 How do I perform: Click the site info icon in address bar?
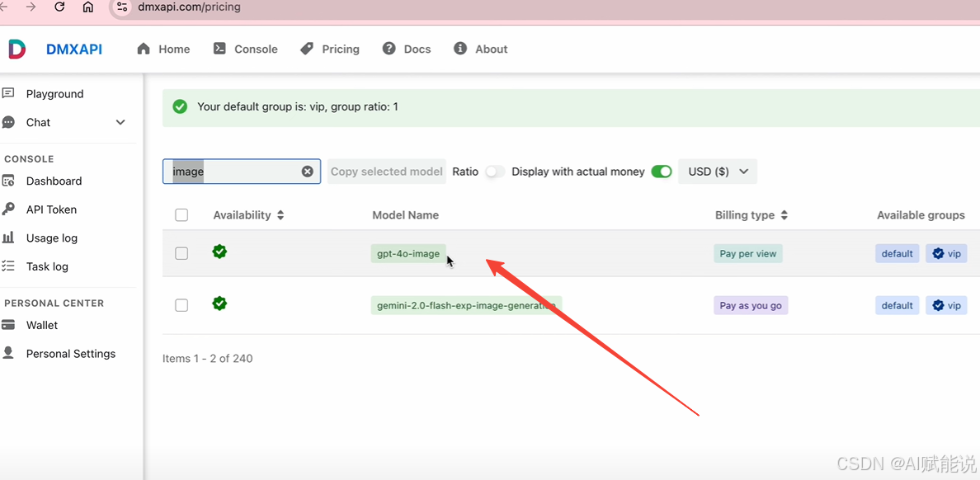[122, 7]
